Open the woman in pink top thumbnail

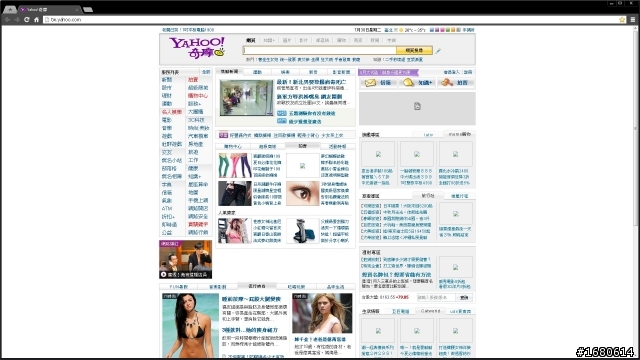point(235,231)
